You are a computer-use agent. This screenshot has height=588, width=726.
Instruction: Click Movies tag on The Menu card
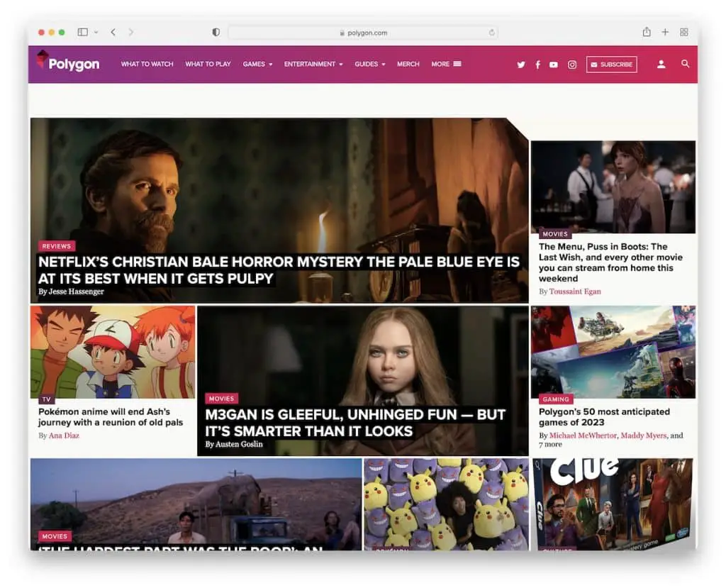point(555,234)
